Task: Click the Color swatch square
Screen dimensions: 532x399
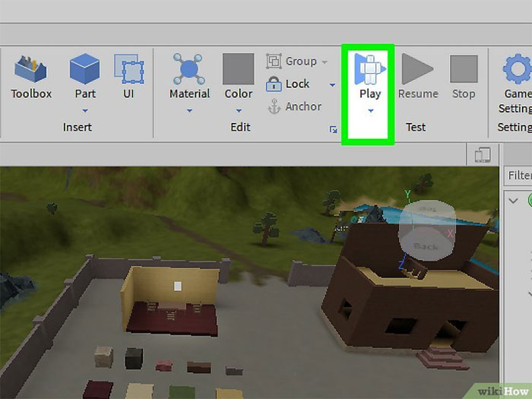Action: pyautogui.click(x=238, y=70)
